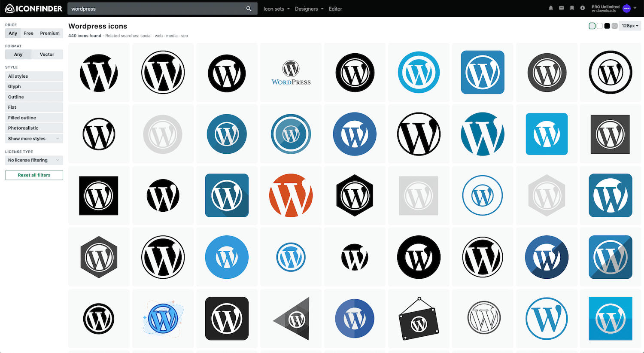Open the social related search link
The image size is (644, 353).
click(146, 36)
